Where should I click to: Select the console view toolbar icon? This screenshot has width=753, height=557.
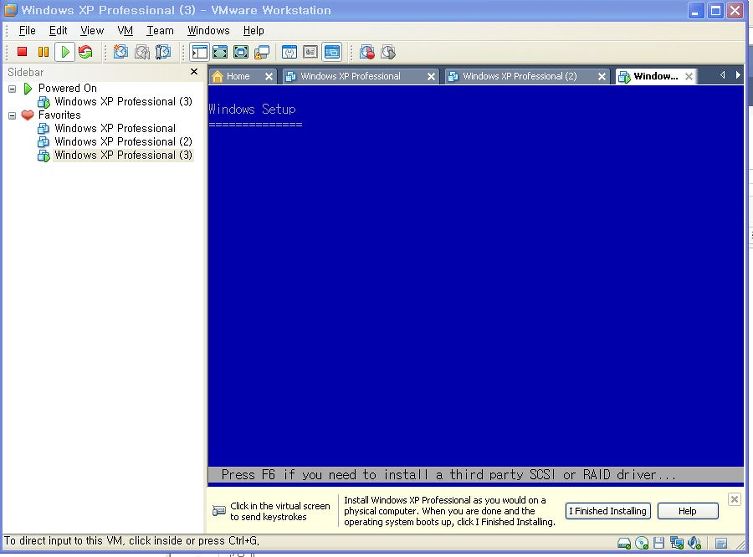332,52
